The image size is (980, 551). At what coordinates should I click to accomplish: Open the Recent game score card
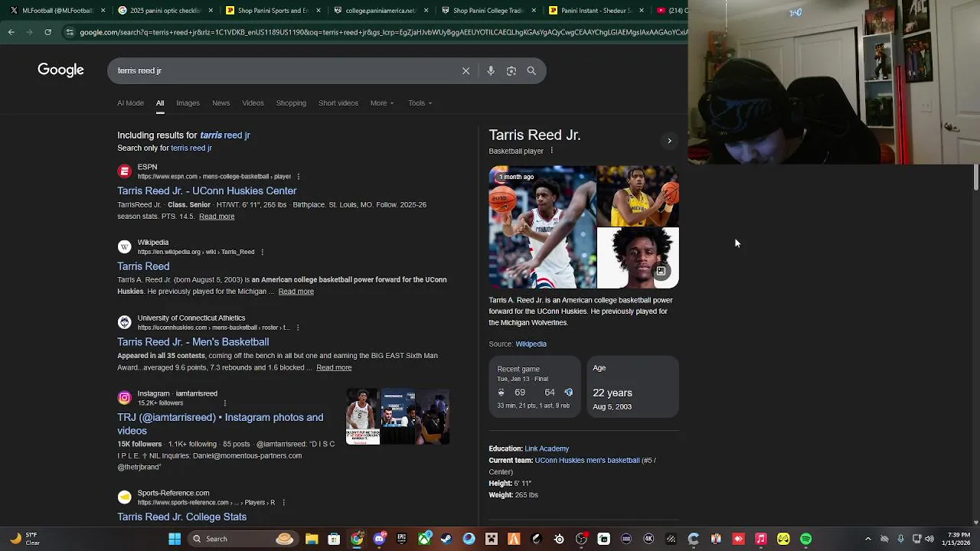[535, 387]
